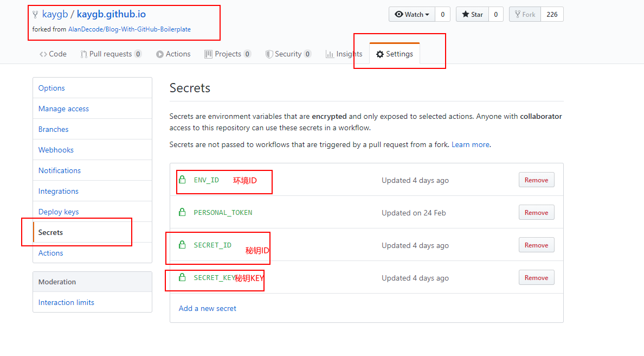Open the Pull requests tab
Screen dimensions: 644x356
(111, 54)
